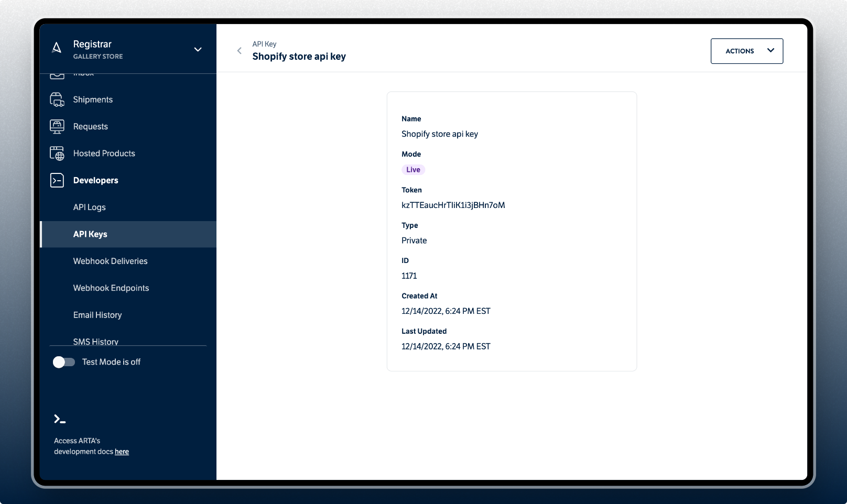Switch to the API Logs section
The image size is (847, 504).
(x=89, y=207)
